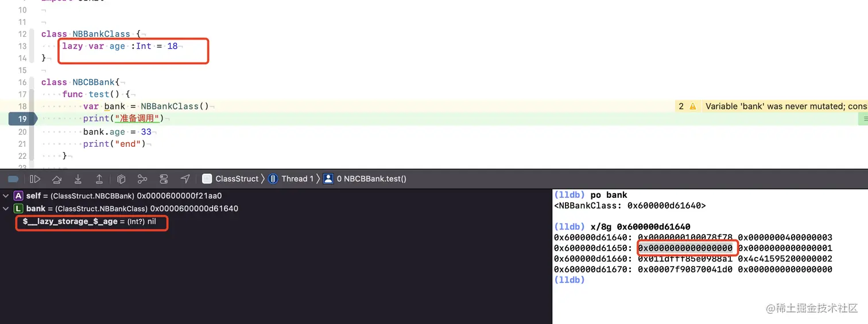
Task: Click memory value 0x0000000100078f78
Action: (685, 237)
